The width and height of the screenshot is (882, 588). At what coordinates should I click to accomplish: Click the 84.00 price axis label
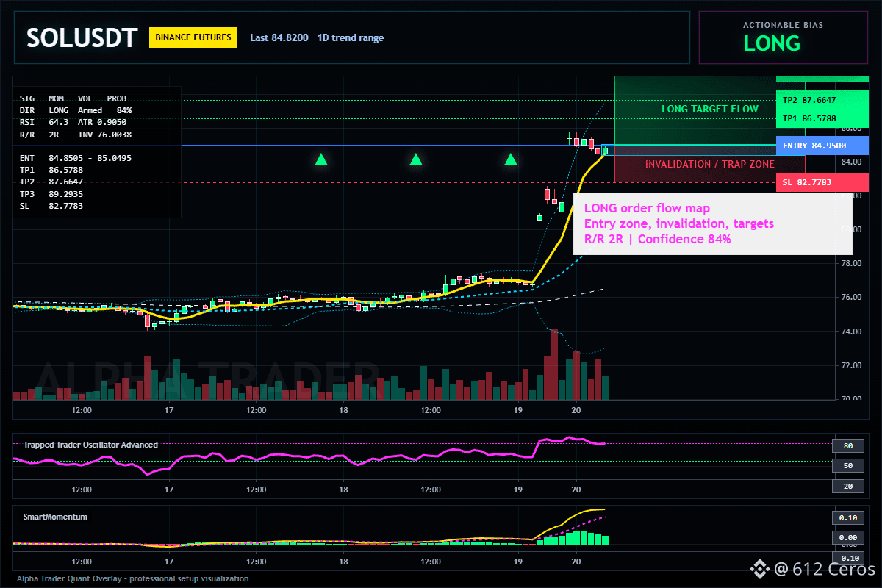(x=851, y=162)
